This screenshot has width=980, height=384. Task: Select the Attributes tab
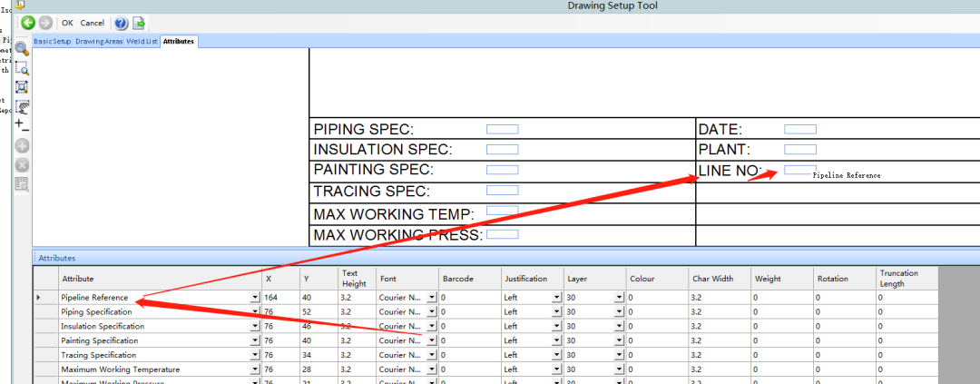click(179, 41)
